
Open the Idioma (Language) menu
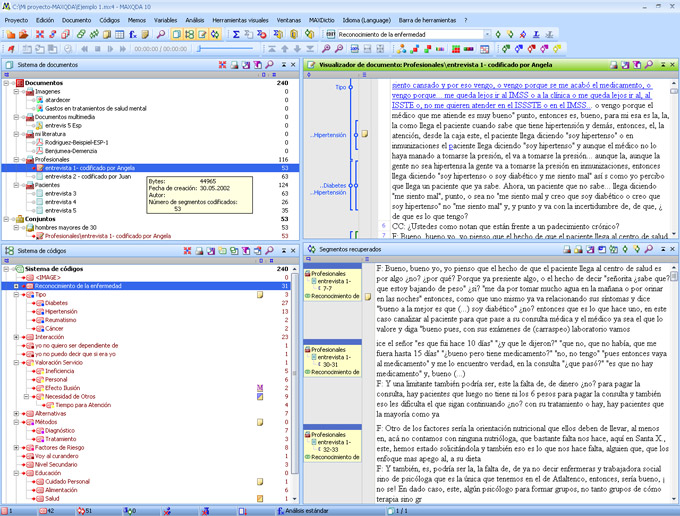366,20
